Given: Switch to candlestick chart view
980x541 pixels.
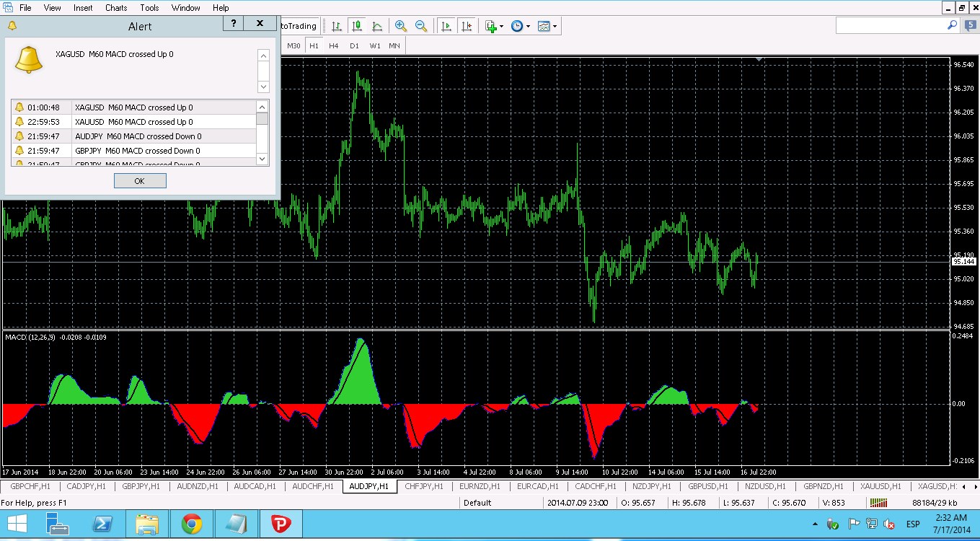Looking at the screenshot, I should pos(357,26).
